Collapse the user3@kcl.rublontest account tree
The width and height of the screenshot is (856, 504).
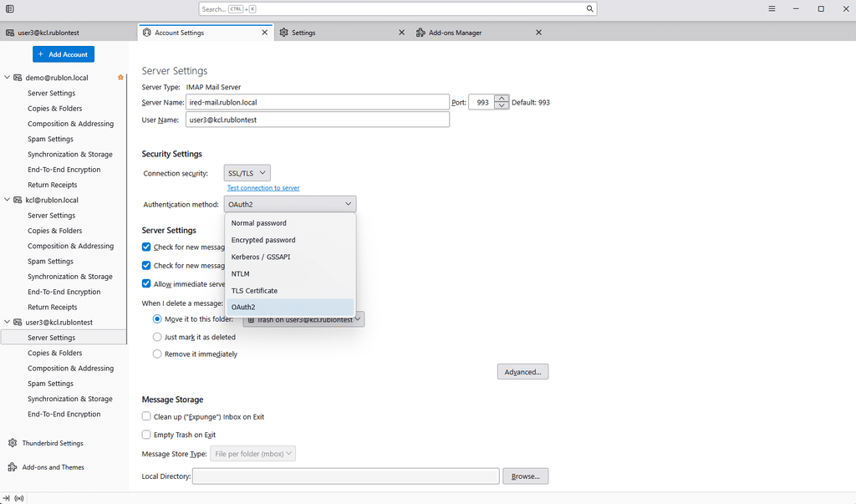[7, 322]
